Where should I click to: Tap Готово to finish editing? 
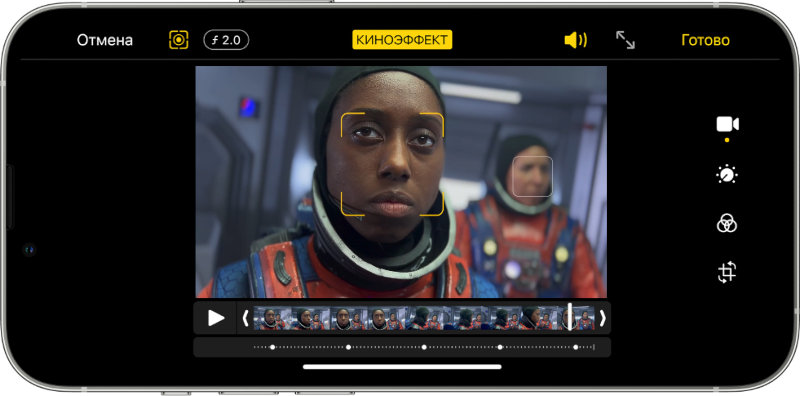[705, 40]
